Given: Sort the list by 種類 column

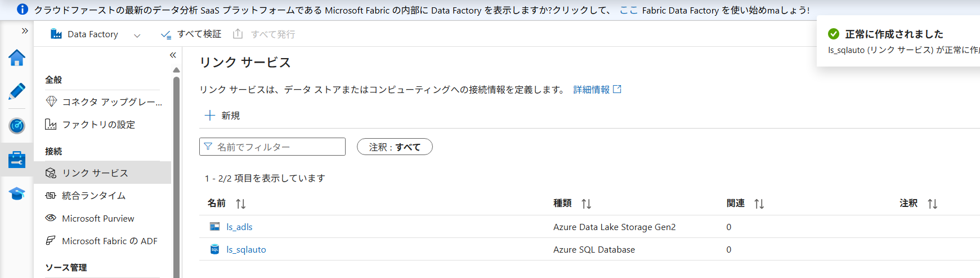Looking at the screenshot, I should (586, 204).
